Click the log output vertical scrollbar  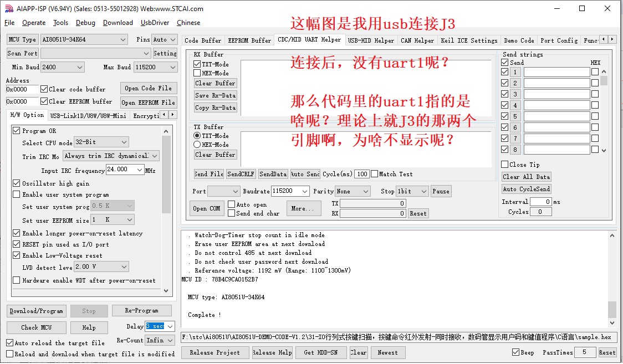(612, 279)
